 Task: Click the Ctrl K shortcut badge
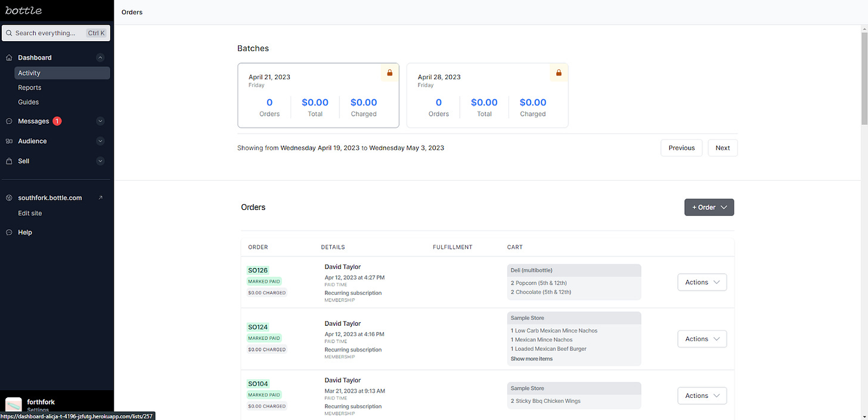click(x=96, y=33)
